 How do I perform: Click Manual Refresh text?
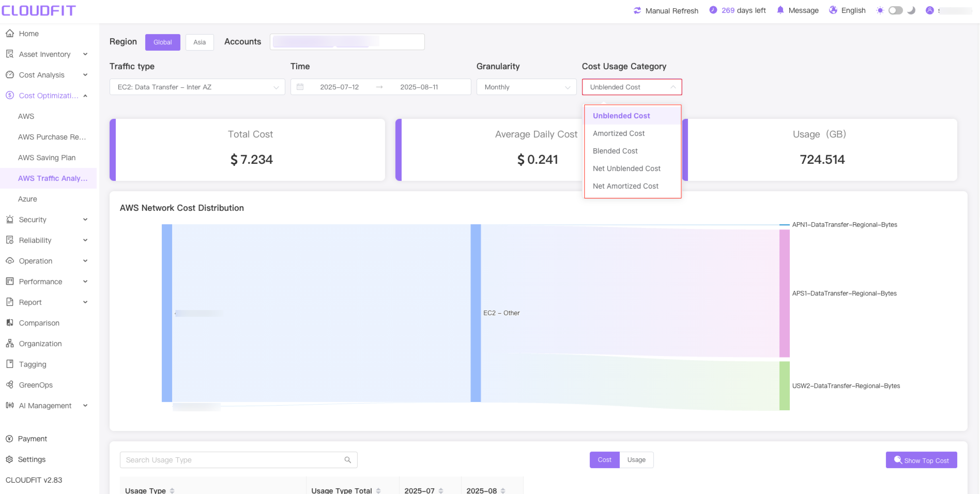[671, 10]
